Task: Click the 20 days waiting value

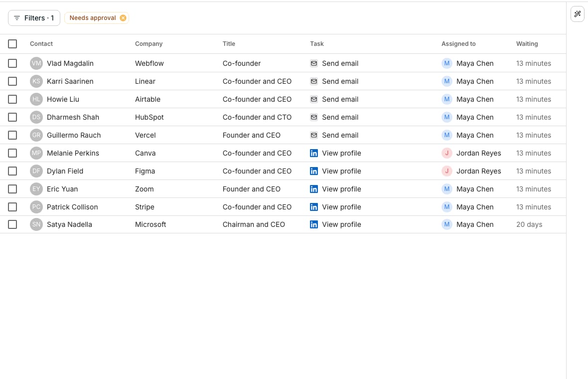Action: (x=529, y=224)
